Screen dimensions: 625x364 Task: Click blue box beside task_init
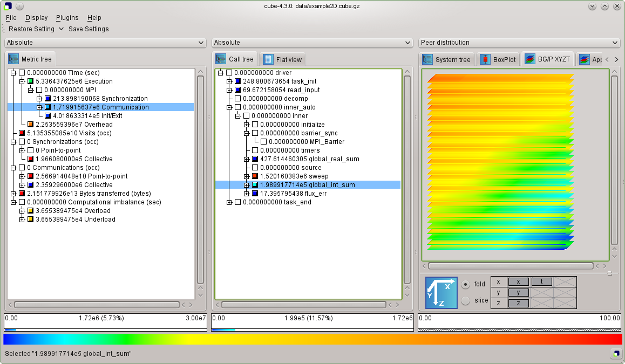[238, 81]
